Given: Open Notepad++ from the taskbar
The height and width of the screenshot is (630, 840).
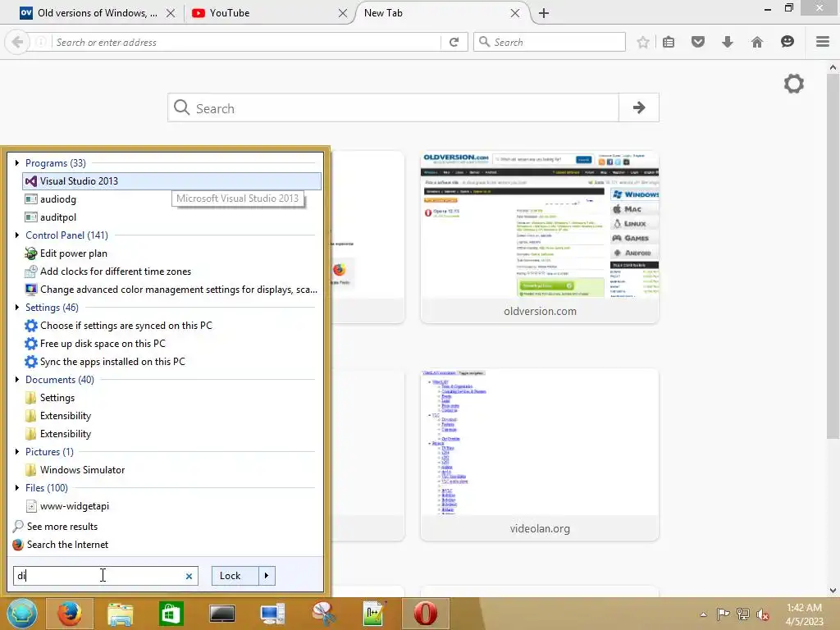Looking at the screenshot, I should 374,614.
